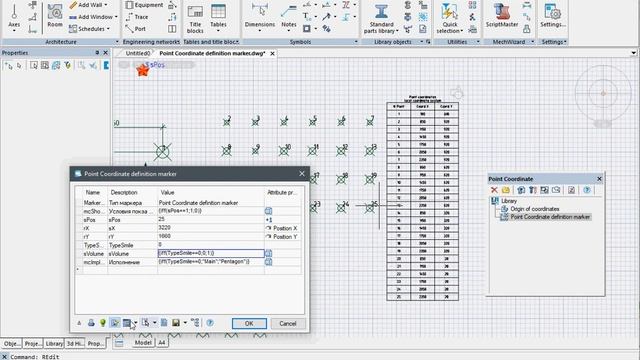Open ScriptMaster in the MechWizard group
This screenshot has width=640, height=360.
click(x=502, y=16)
